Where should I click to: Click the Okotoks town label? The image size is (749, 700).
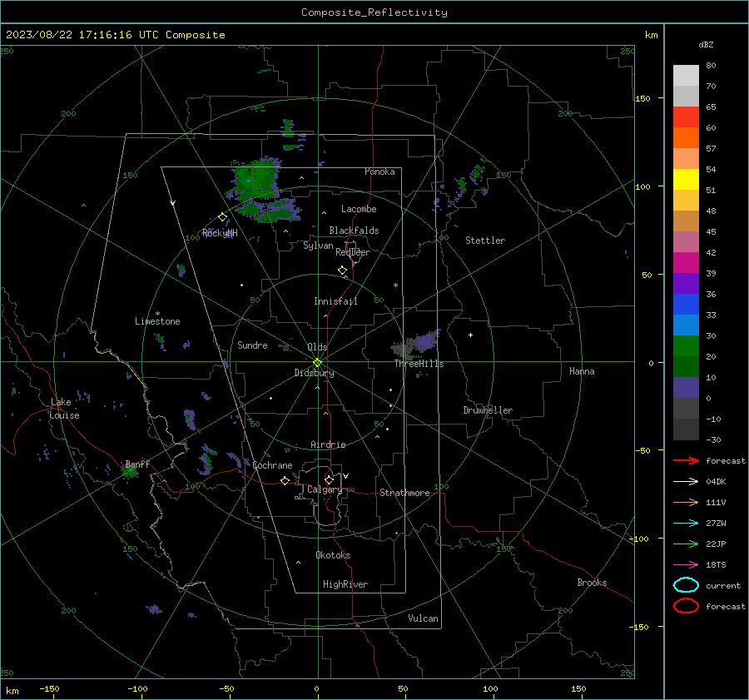tap(333, 555)
